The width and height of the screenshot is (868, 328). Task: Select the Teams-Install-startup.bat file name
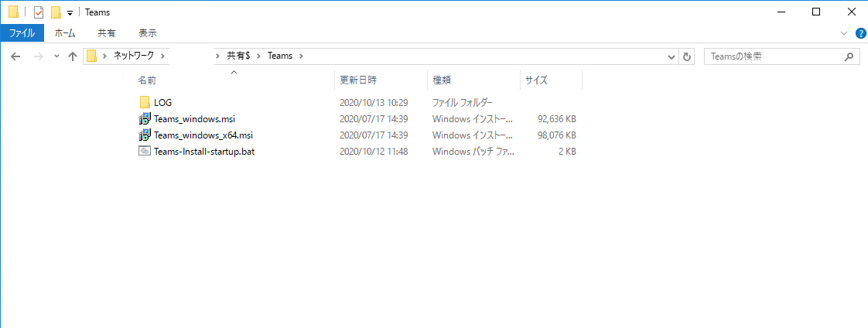[204, 151]
